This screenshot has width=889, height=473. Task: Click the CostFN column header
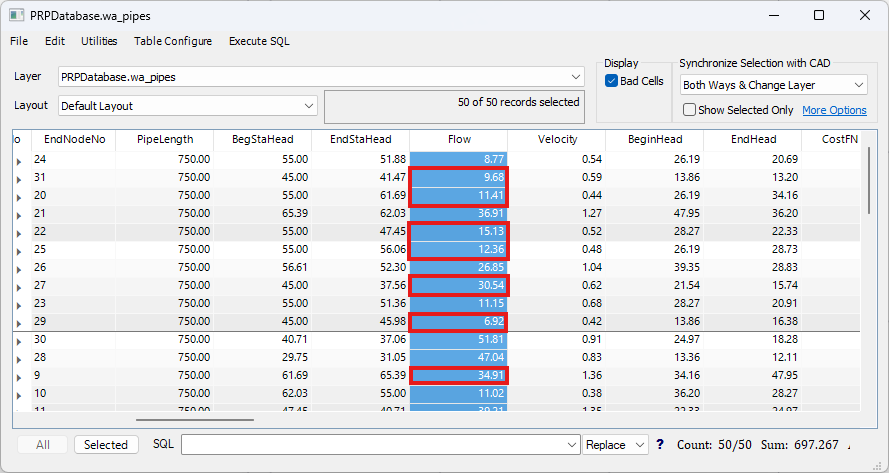pos(832,140)
